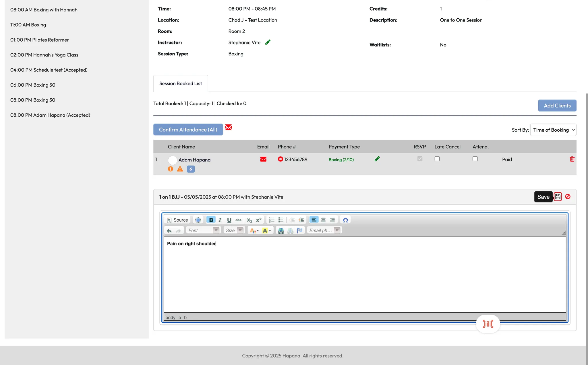Click the RSVP checkbox
The image size is (588, 365).
tap(420, 159)
